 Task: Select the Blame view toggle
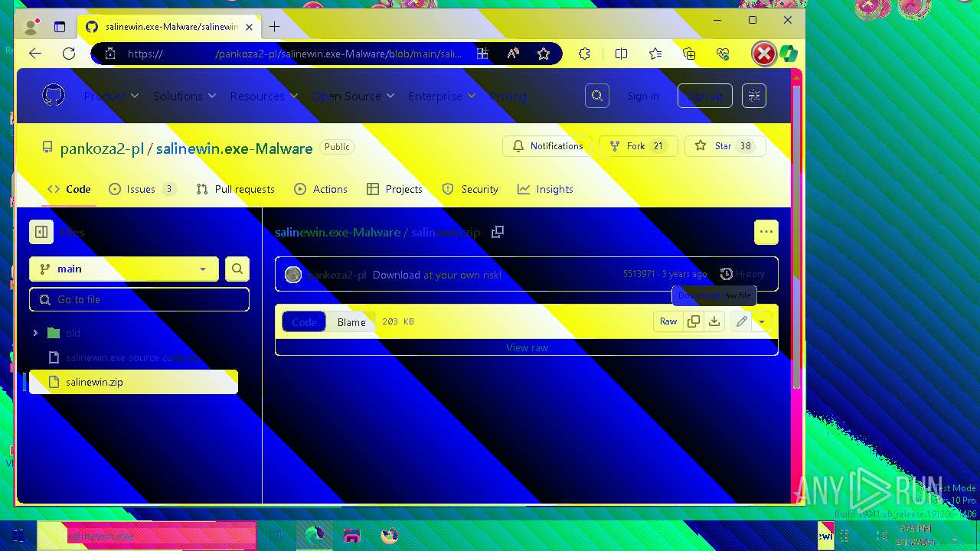[x=351, y=322]
